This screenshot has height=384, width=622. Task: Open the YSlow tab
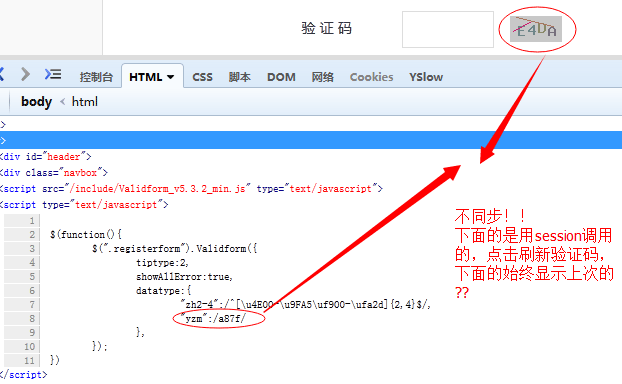426,77
